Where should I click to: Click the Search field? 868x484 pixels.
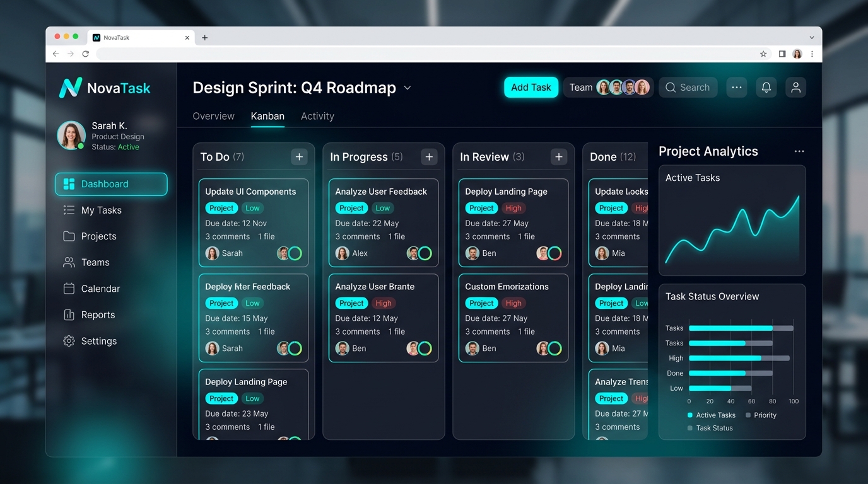[x=688, y=88]
